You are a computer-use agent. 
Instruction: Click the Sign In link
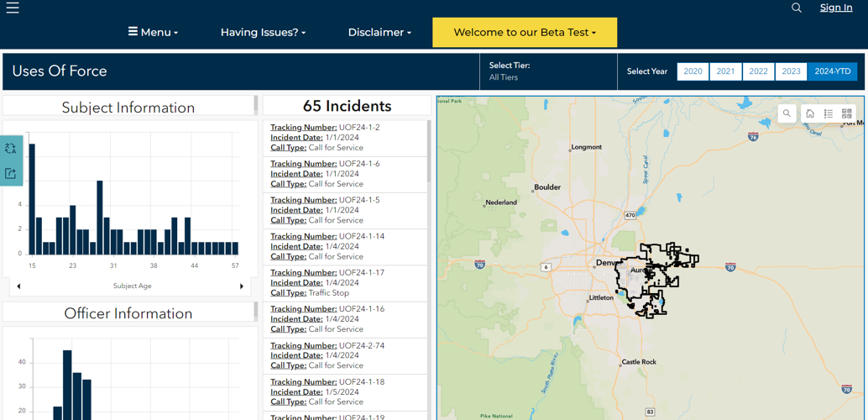[x=835, y=8]
